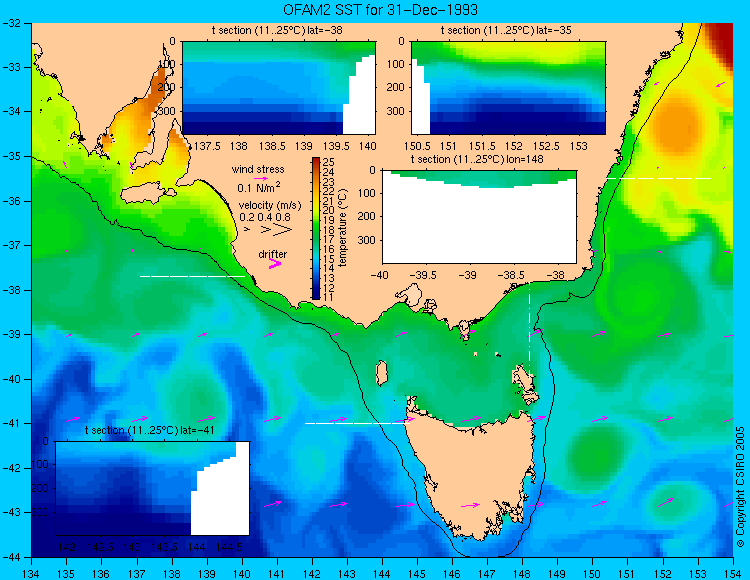
Task: Click the '144.5' tick in lat=-41 inset
Action: coord(229,547)
